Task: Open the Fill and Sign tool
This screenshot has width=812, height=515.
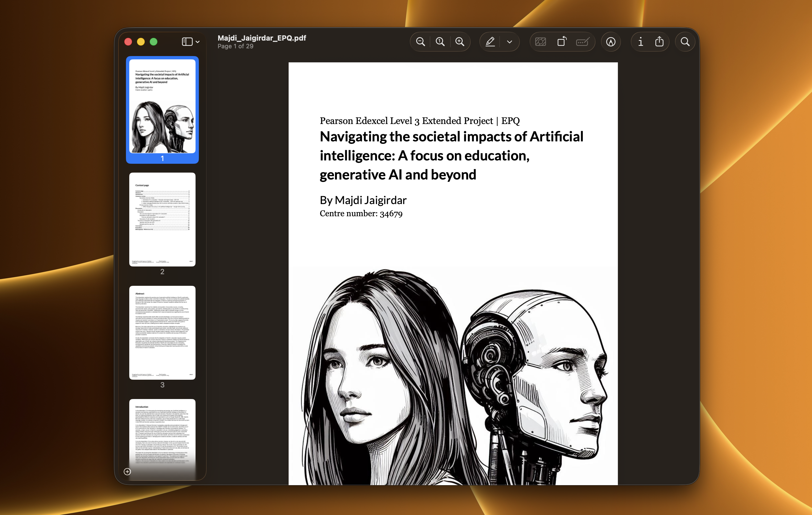Action: click(582, 41)
